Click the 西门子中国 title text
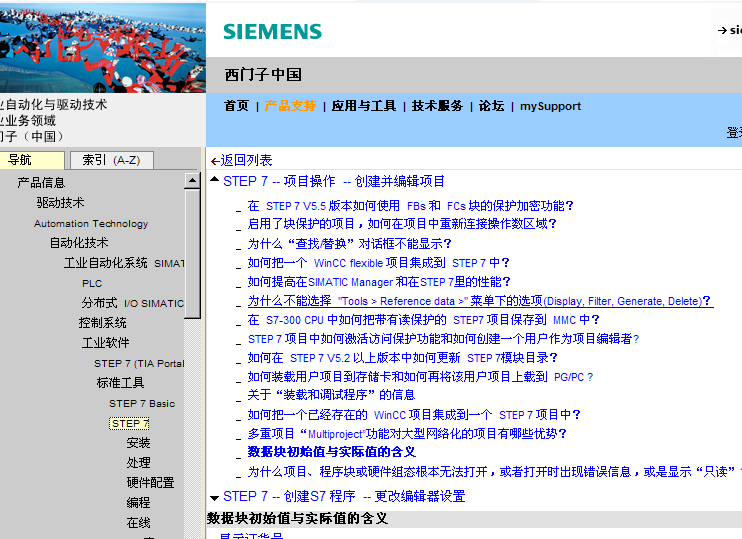Image resolution: width=742 pixels, height=539 pixels. click(263, 75)
